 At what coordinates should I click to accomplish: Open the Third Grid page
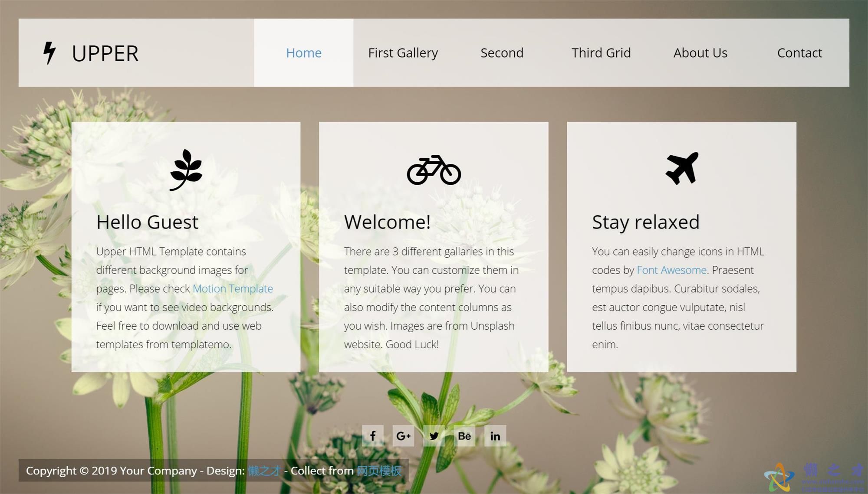click(x=601, y=52)
